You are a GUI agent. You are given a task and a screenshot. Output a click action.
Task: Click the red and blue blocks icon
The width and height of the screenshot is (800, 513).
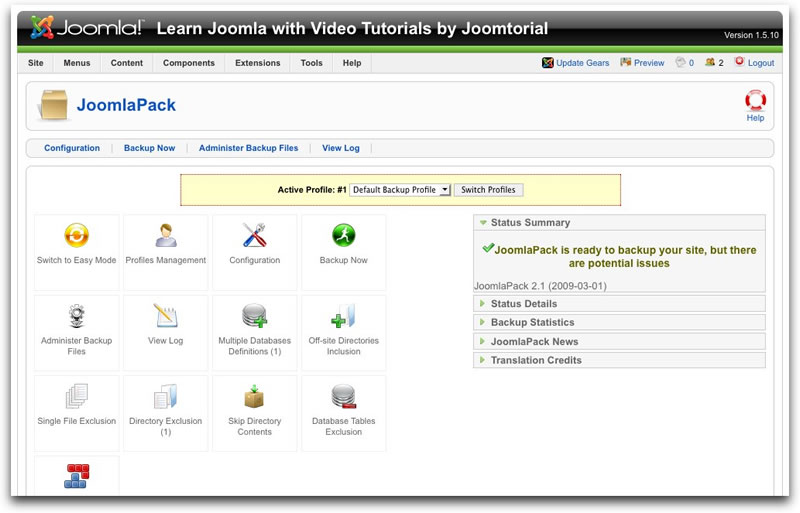[x=77, y=476]
